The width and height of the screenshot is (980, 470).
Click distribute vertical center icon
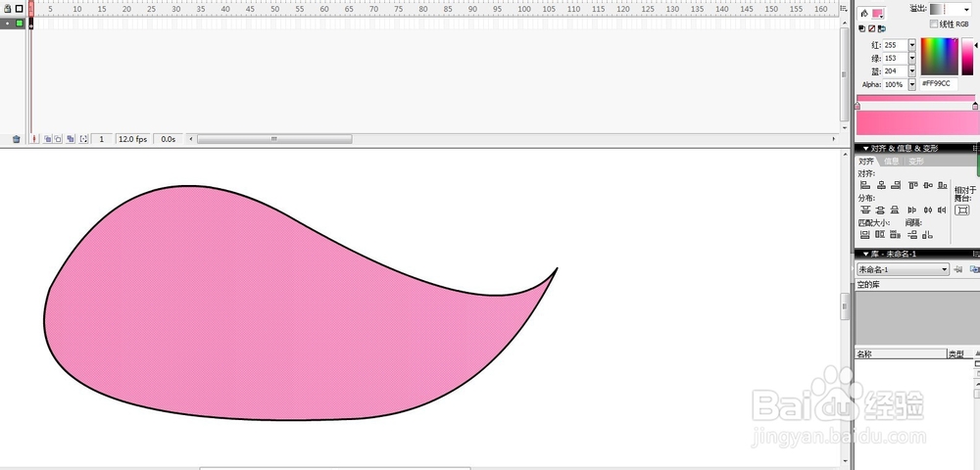[x=881, y=211]
